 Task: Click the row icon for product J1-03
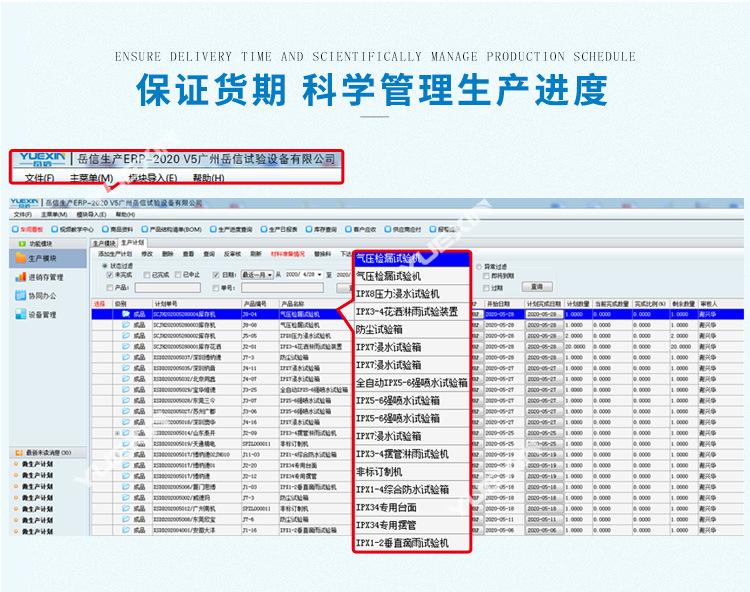(x=126, y=487)
